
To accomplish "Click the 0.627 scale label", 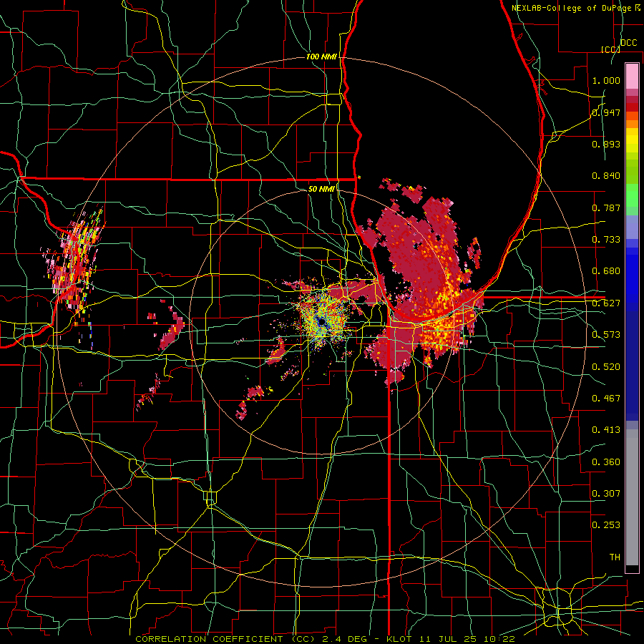I will [606, 303].
